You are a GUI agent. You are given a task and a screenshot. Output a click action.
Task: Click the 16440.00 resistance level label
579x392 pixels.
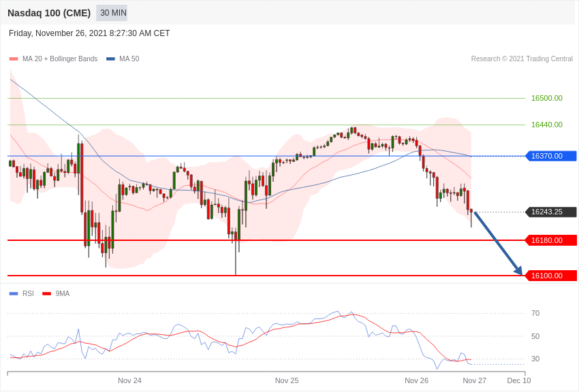tap(546, 125)
